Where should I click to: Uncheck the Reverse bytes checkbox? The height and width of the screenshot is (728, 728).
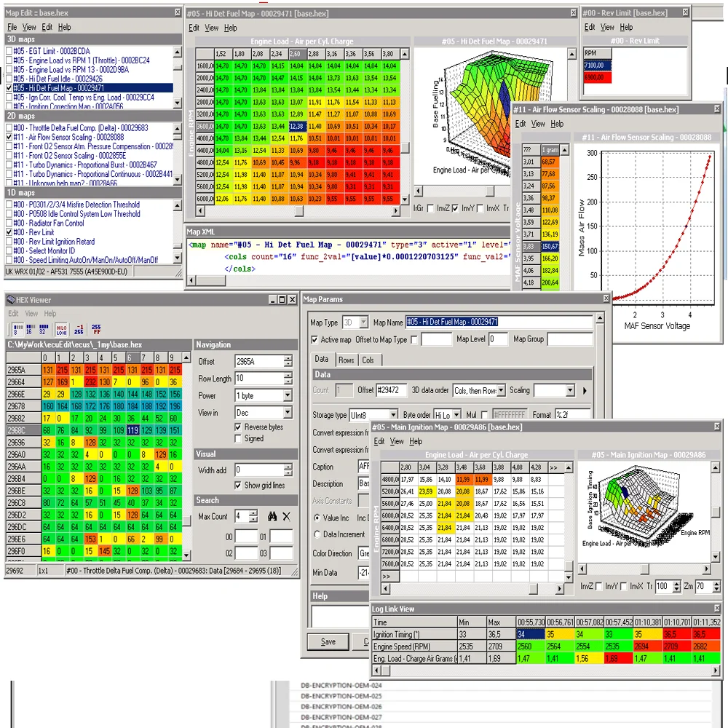[238, 427]
